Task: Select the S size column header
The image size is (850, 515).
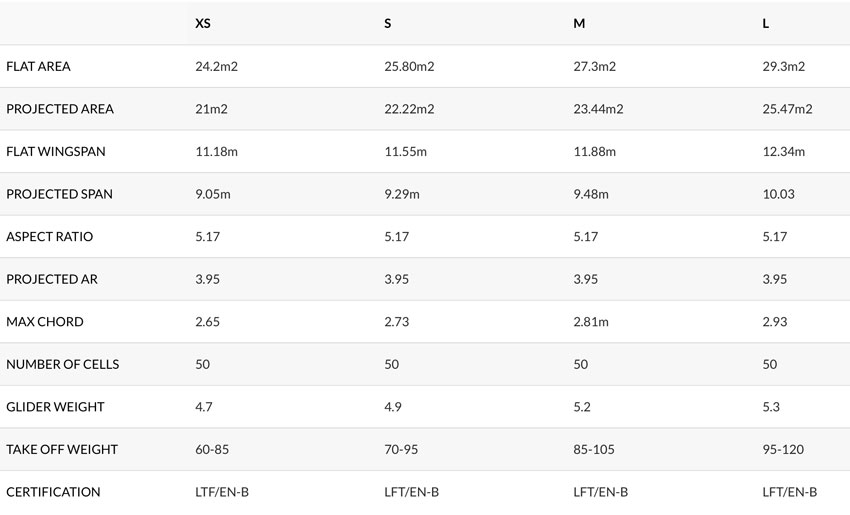Action: point(388,23)
